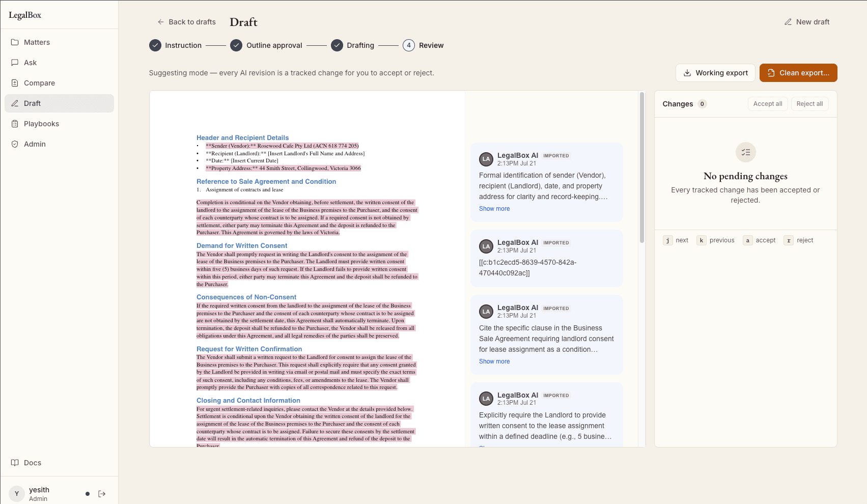Open the Admin section
Image resolution: width=867 pixels, height=504 pixels.
pos(59,144)
